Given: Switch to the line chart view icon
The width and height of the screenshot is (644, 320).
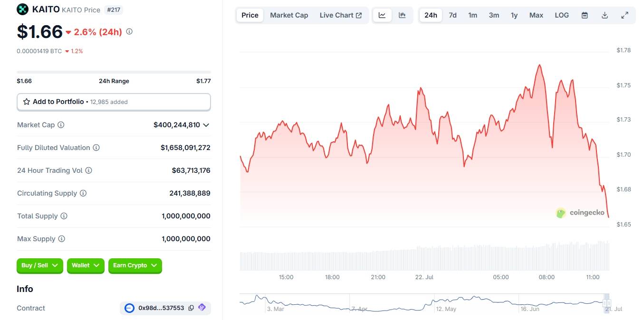Looking at the screenshot, I should click(x=382, y=15).
